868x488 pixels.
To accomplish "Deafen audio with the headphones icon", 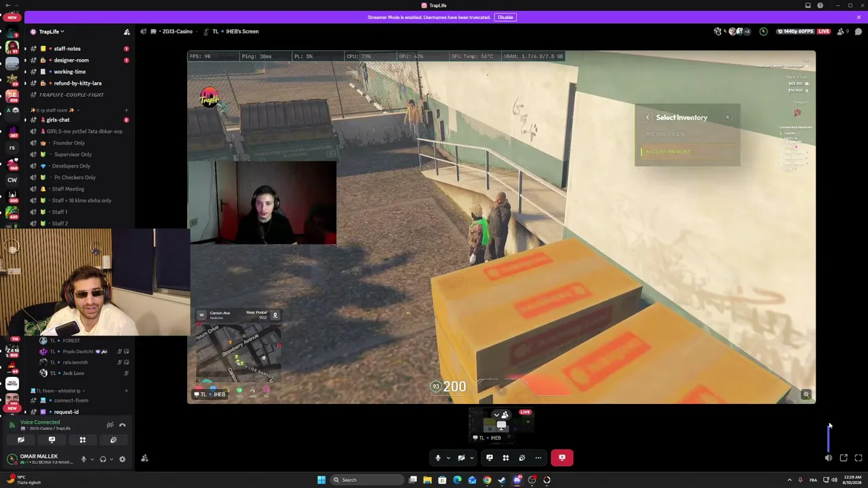I will click(x=103, y=459).
